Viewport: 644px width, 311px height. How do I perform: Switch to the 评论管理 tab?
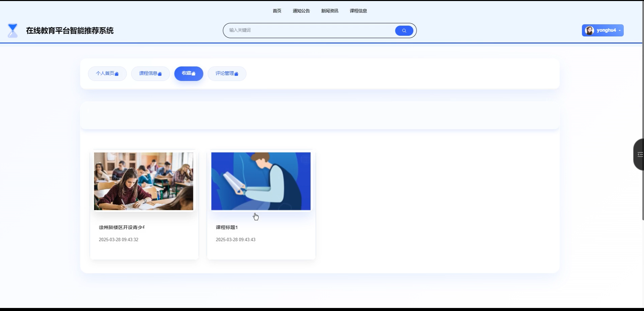[227, 74]
